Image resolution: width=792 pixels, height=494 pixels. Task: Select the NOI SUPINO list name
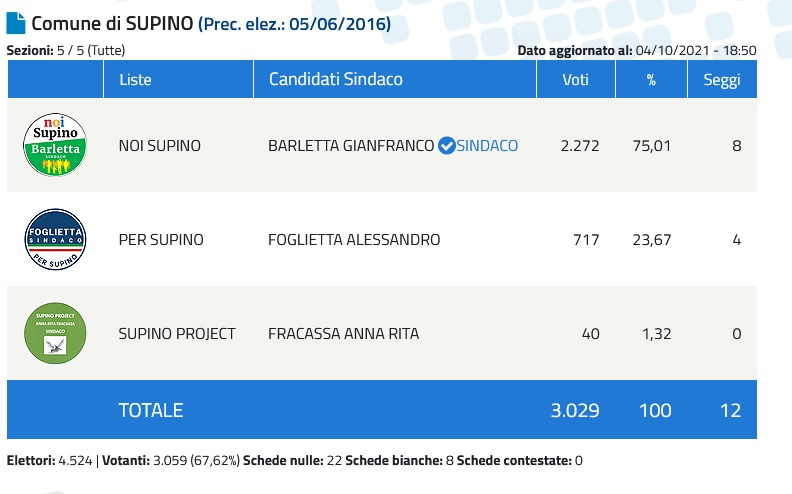point(160,146)
